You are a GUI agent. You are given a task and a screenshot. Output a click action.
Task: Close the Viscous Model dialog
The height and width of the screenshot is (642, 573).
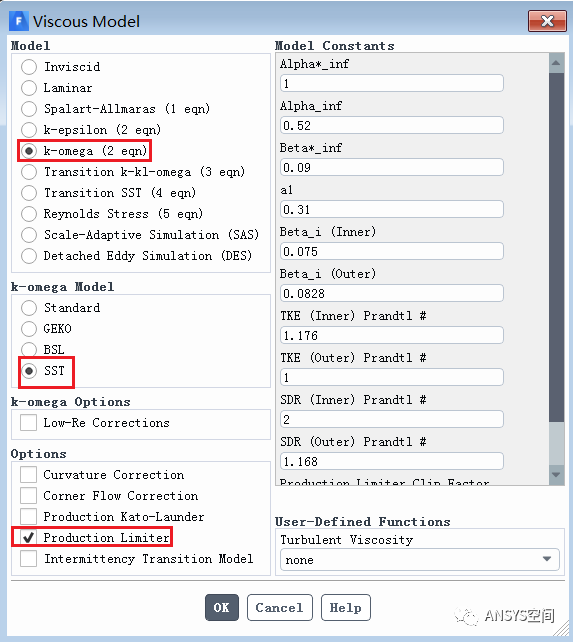coord(547,21)
